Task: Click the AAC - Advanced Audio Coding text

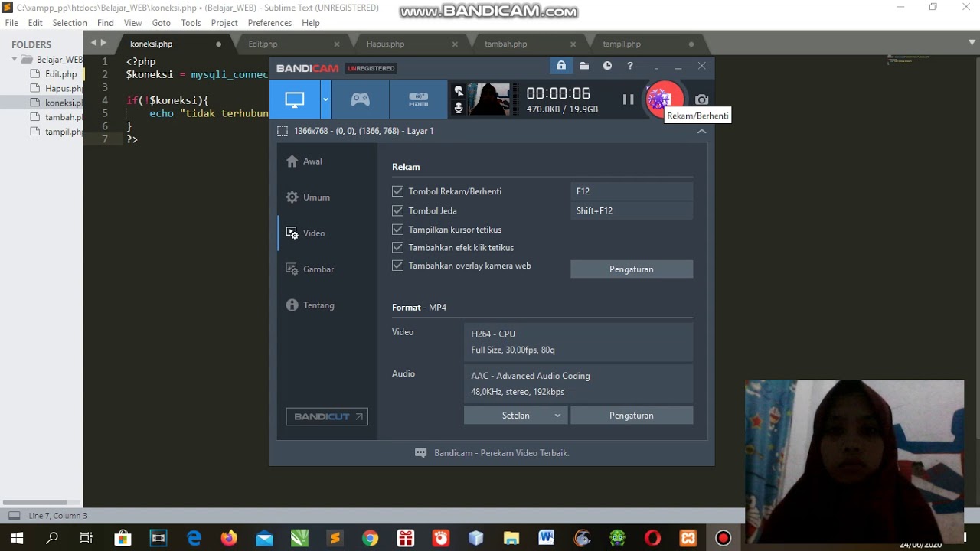Action: point(531,376)
